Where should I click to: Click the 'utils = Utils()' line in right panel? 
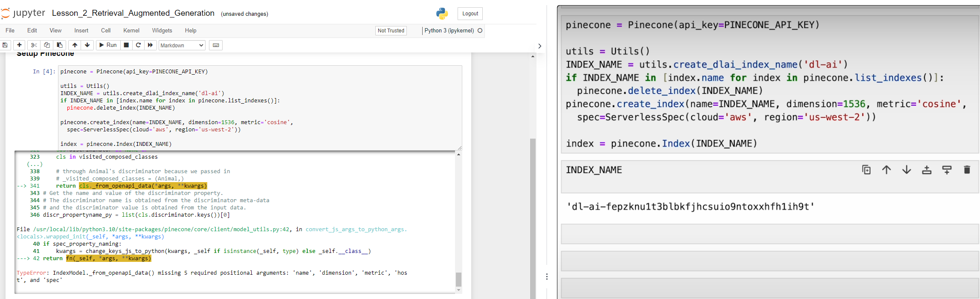tap(608, 51)
